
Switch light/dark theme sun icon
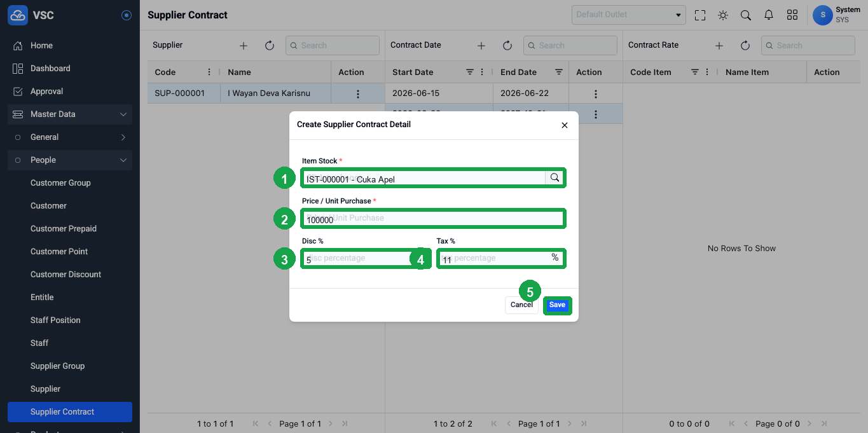tap(723, 15)
